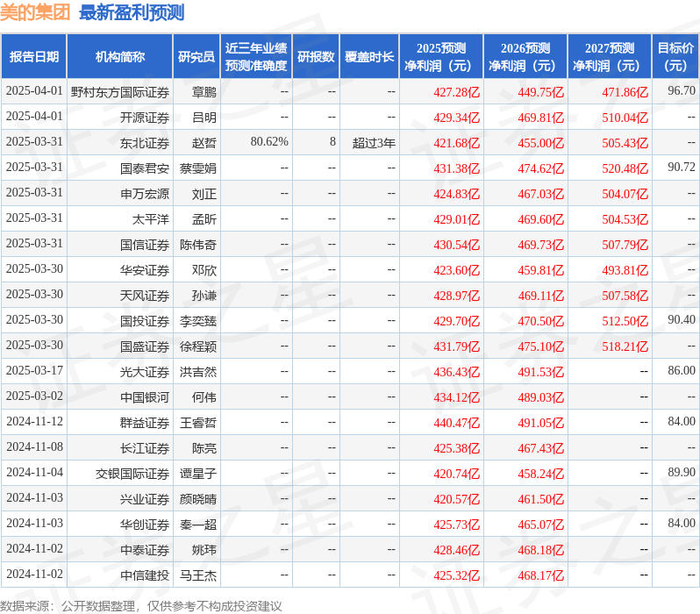Select analyst 洪吉然 cell
Image resolution: width=700 pixels, height=614 pixels.
198,372
